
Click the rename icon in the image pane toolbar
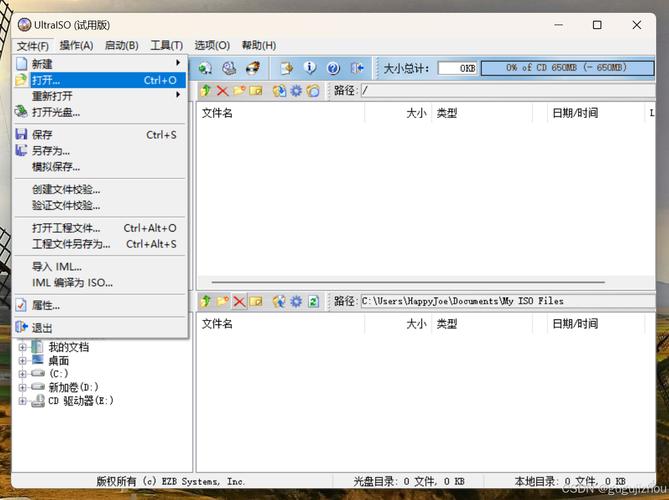pos(256,90)
